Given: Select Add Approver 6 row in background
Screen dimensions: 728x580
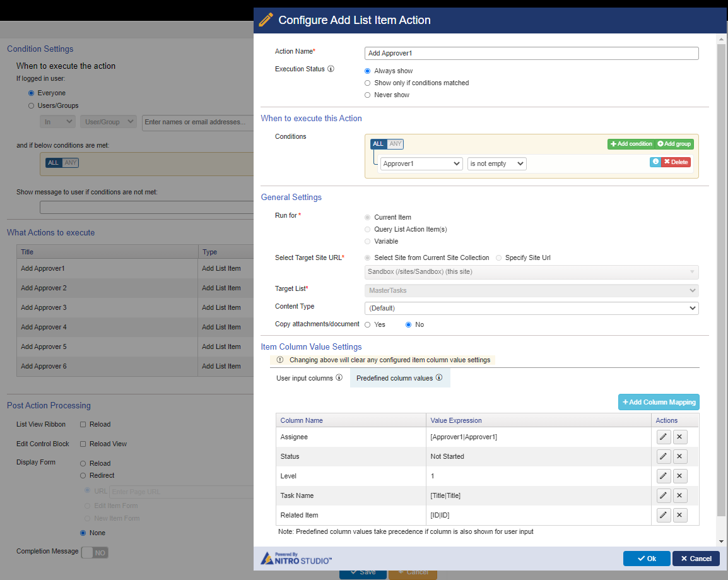Looking at the screenshot, I should [134, 366].
